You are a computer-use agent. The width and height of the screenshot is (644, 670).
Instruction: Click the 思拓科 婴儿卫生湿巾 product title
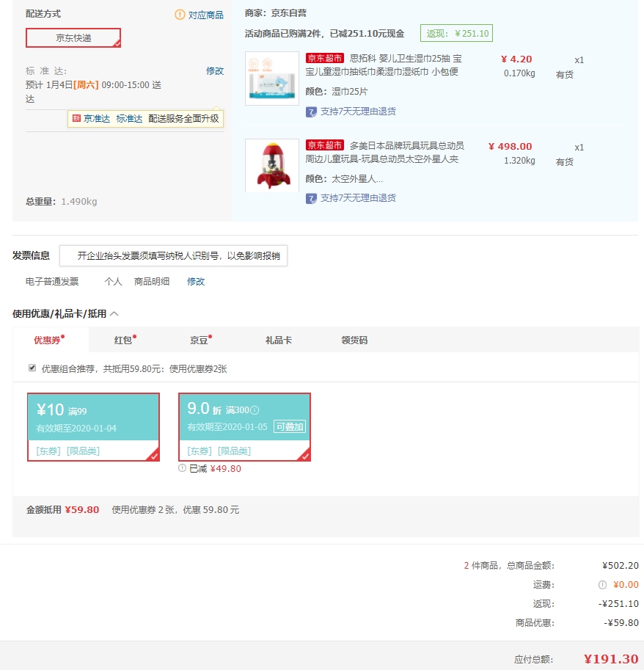point(384,65)
